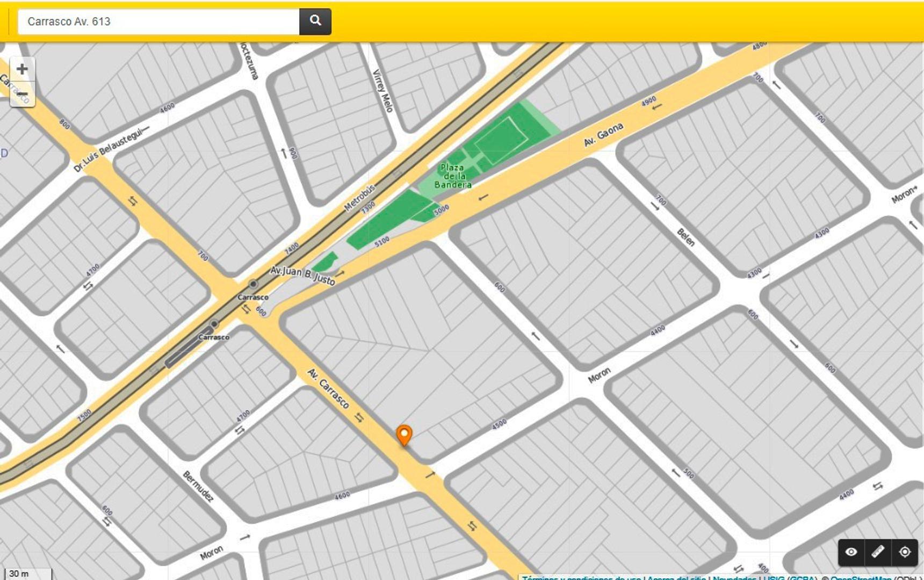Click the Av. Gaona street label
This screenshot has width=924, height=580.
click(603, 134)
